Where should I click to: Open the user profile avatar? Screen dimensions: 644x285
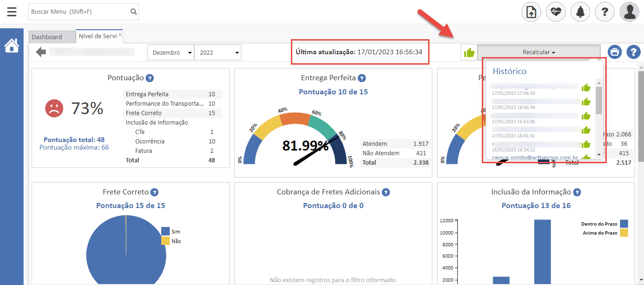(629, 12)
